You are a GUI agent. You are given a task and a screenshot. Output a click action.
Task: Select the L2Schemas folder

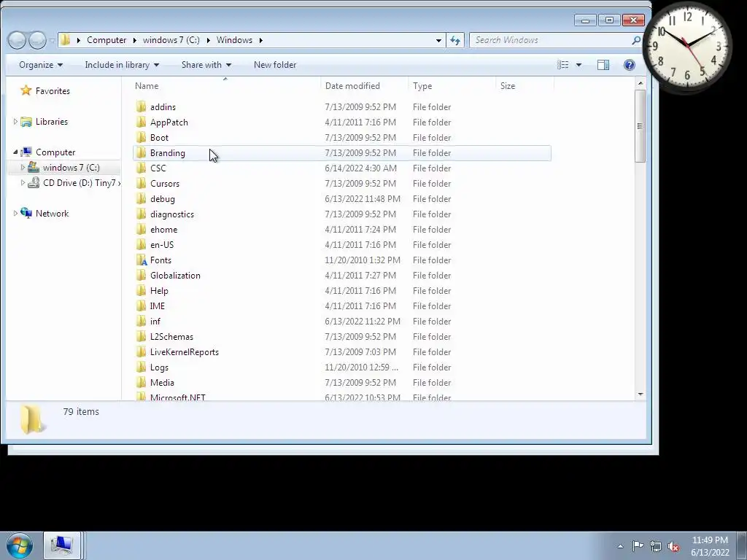click(x=171, y=337)
